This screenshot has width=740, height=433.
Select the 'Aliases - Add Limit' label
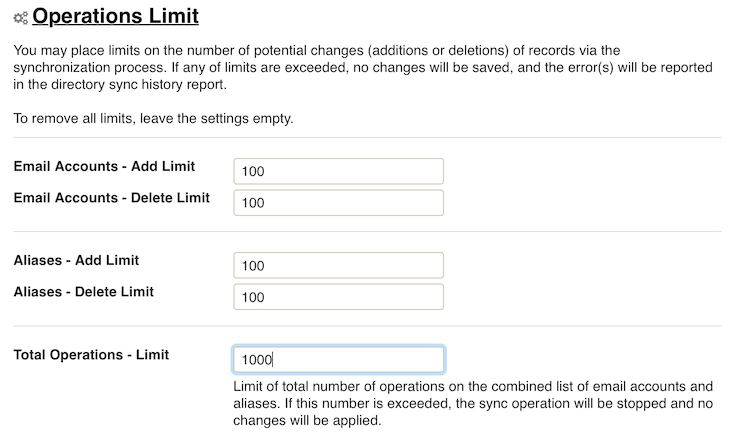click(x=76, y=260)
